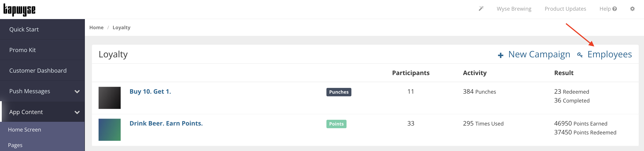Viewport: 644px width, 151px height.
Task: Go to Promo Kit in sidebar
Action: coord(23,50)
